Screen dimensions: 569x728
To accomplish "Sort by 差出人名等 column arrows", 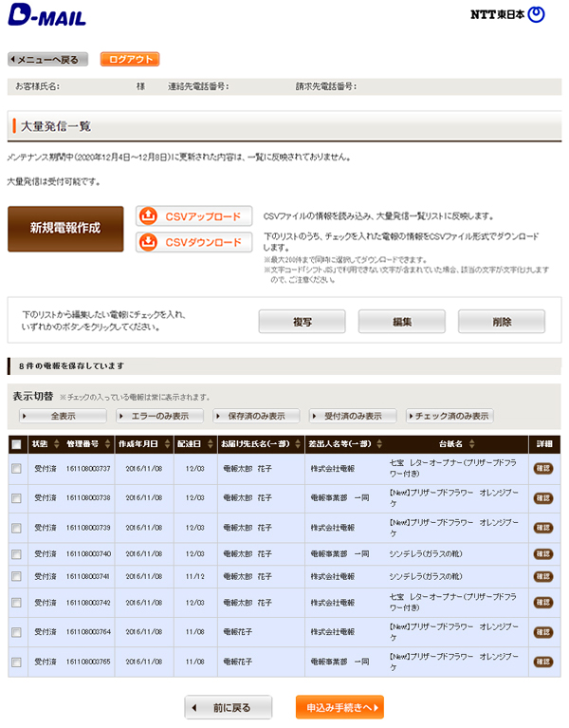I will (x=379, y=444).
